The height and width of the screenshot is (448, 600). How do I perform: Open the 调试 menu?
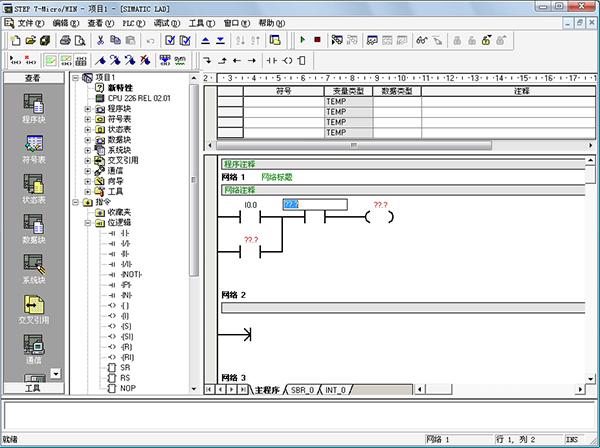(x=167, y=22)
